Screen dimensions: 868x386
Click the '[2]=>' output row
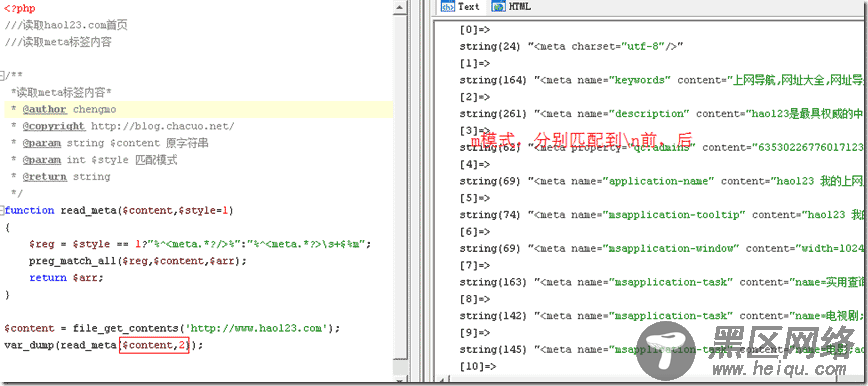(x=475, y=97)
